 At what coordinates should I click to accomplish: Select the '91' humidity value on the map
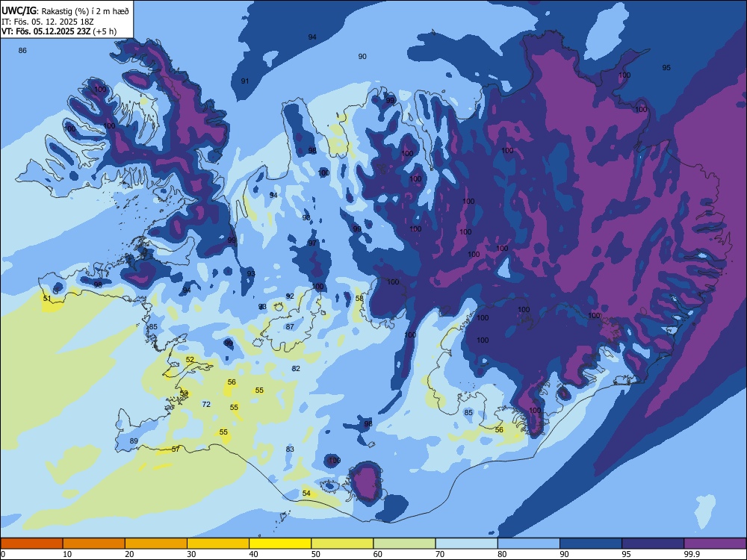coord(244,81)
